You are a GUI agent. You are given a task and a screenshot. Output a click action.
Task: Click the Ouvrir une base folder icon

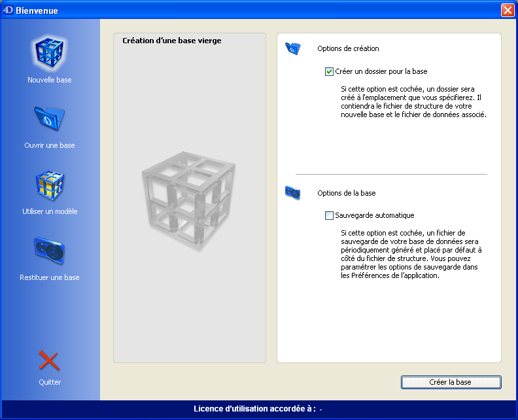point(50,119)
